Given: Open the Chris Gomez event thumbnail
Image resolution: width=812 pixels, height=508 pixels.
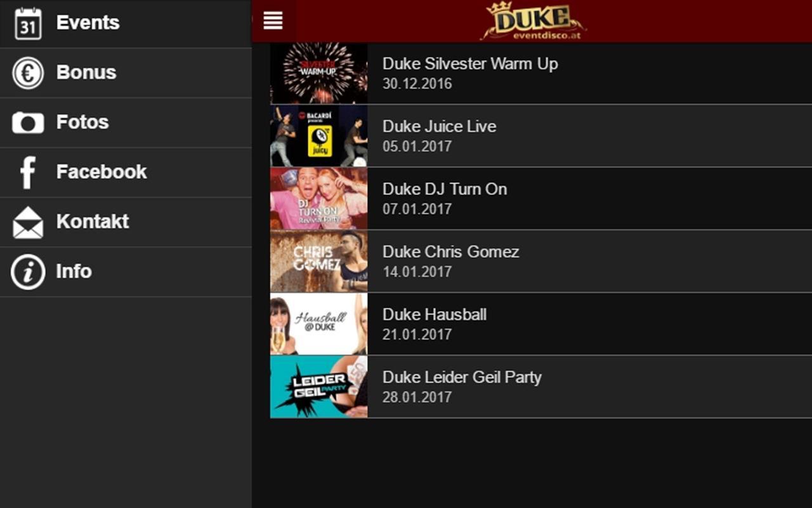Looking at the screenshot, I should point(319,261).
